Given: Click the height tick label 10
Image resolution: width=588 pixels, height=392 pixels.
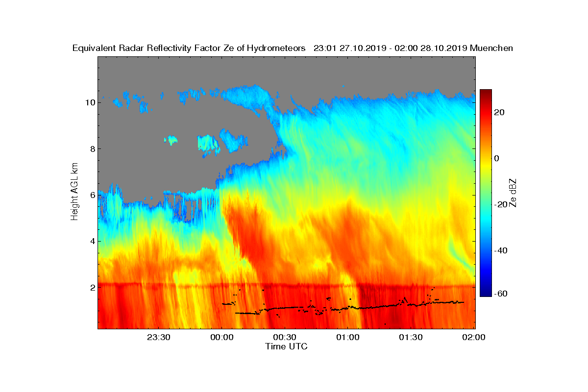Looking at the screenshot, I should (x=89, y=102).
